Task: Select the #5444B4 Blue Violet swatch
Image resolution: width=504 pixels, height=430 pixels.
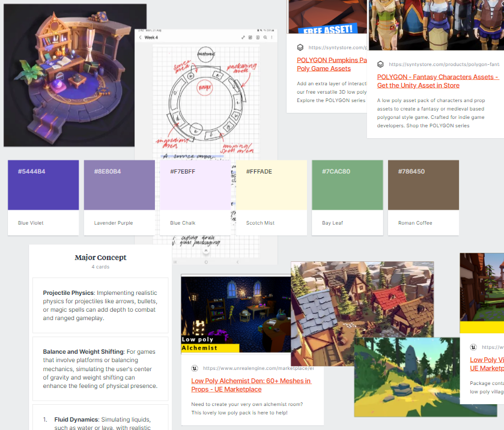Action: [x=43, y=185]
